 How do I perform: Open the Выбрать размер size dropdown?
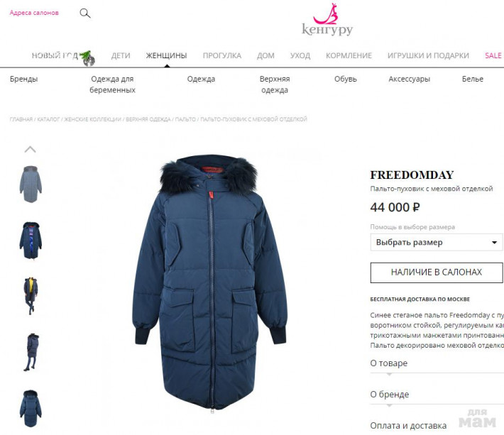pyautogui.click(x=437, y=242)
